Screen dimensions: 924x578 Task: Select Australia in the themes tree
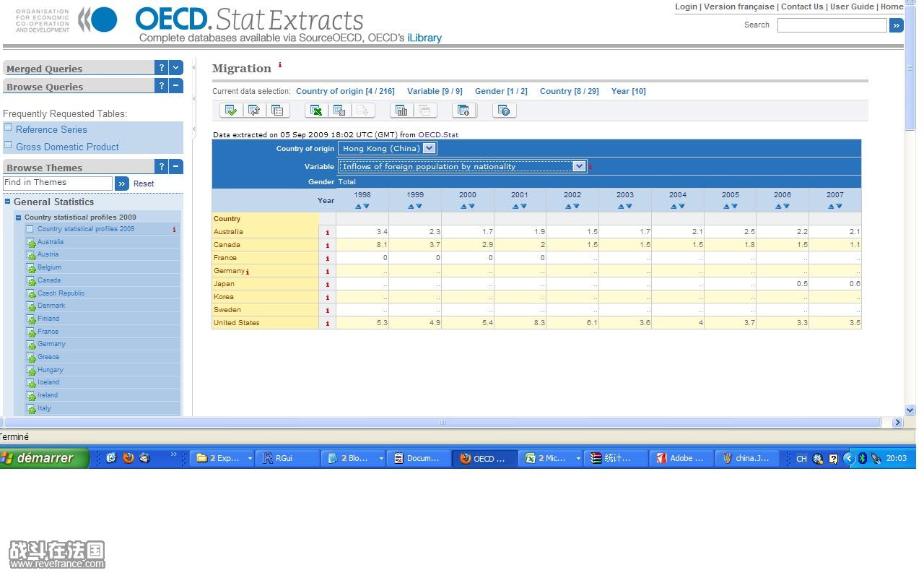pyautogui.click(x=51, y=242)
